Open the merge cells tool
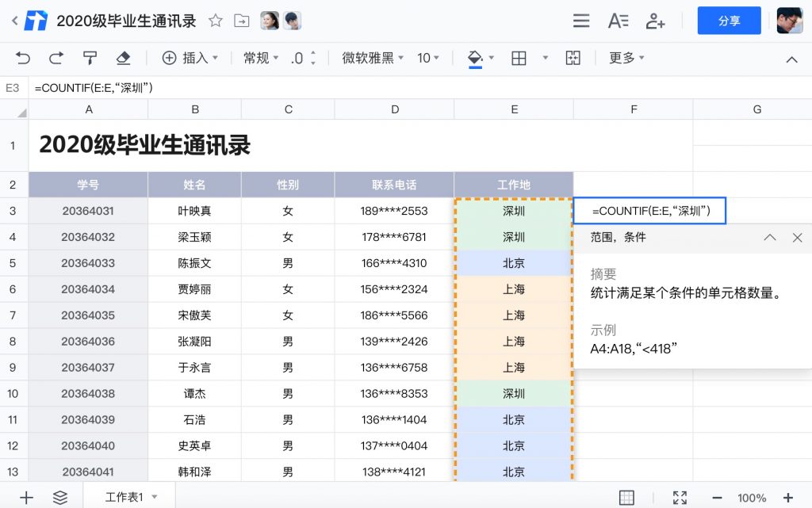This screenshot has height=508, width=812. click(573, 58)
